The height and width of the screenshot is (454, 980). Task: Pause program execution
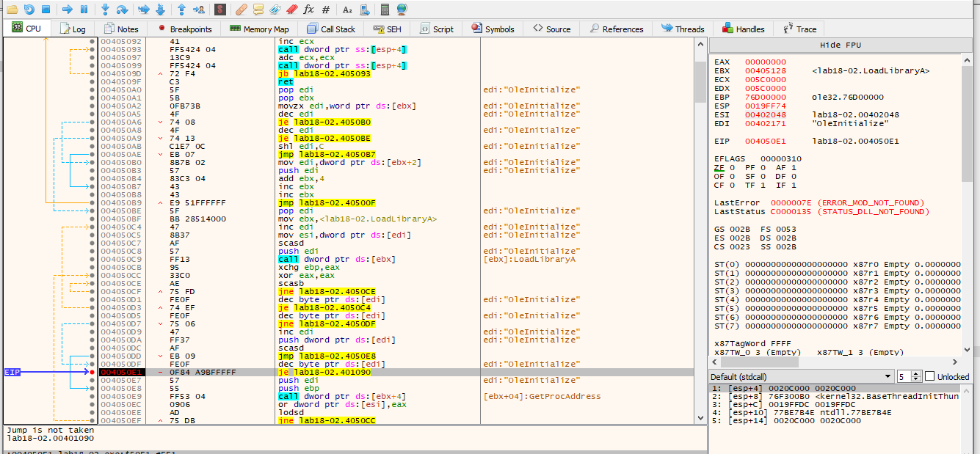tap(84, 10)
